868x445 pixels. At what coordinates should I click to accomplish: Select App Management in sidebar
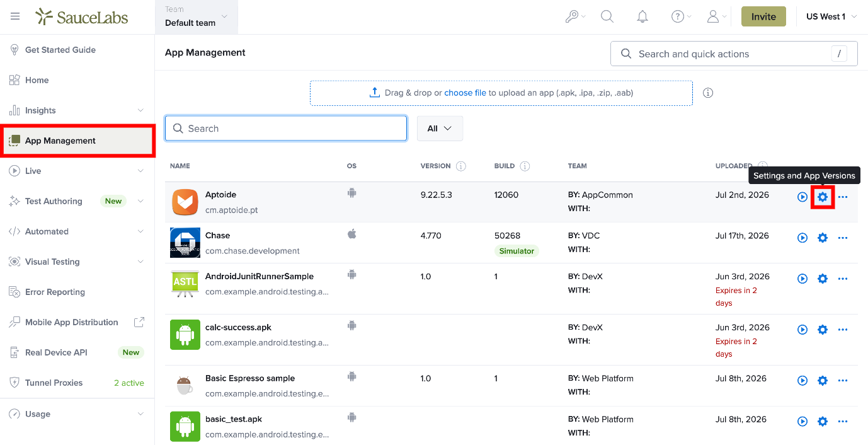tap(77, 141)
